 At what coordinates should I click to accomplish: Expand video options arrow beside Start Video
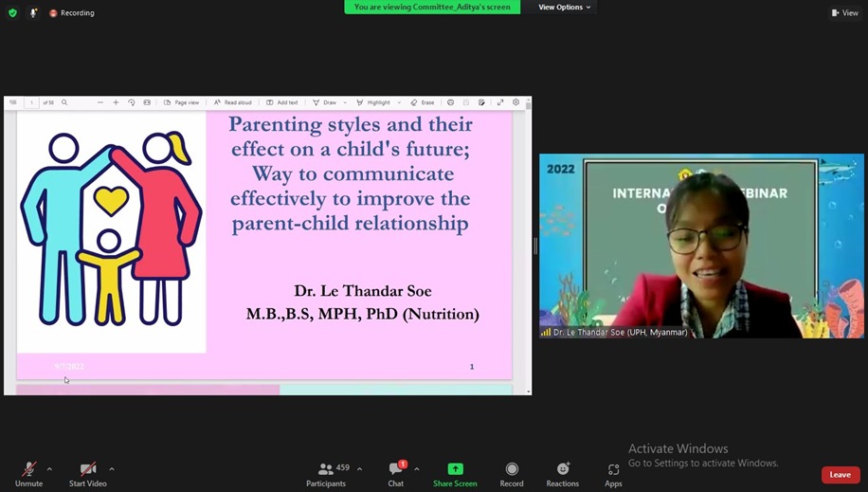(112, 468)
